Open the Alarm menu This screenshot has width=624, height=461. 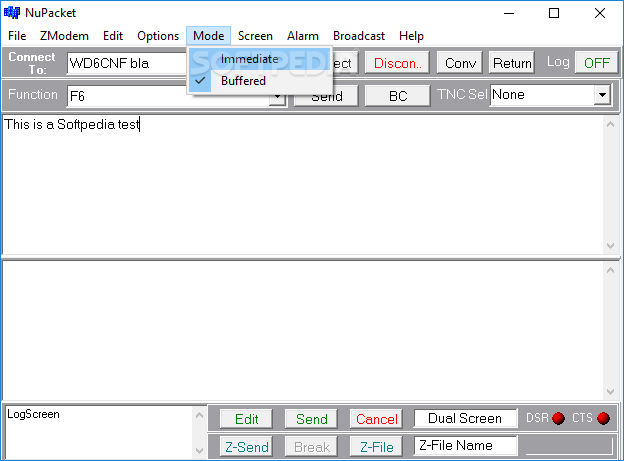pyautogui.click(x=303, y=36)
